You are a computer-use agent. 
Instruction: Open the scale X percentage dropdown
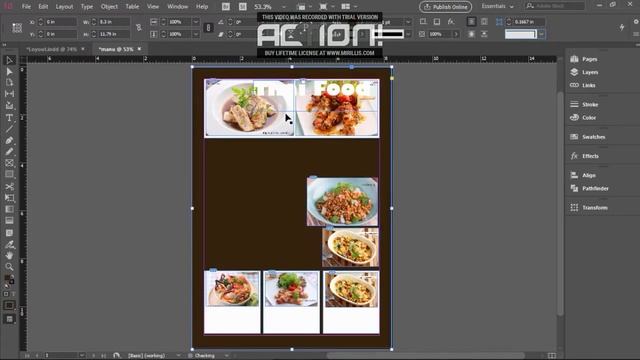(196, 22)
